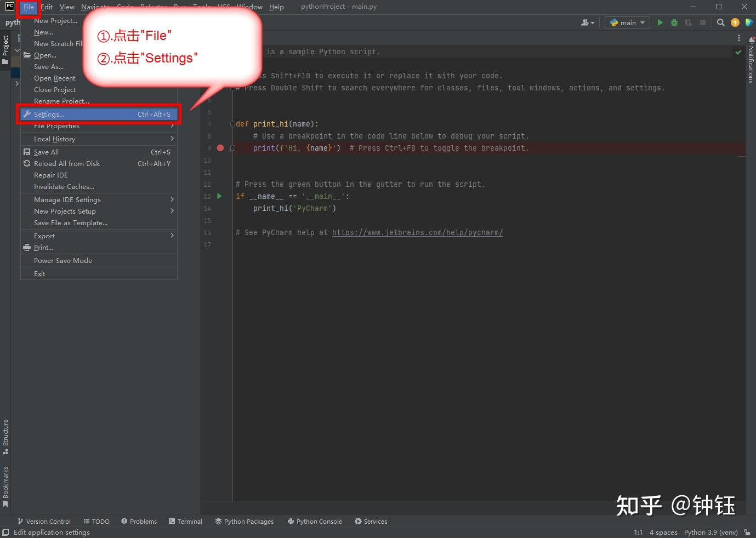Remove the red breakpoint on line 9
This screenshot has width=756, height=538.
point(220,148)
